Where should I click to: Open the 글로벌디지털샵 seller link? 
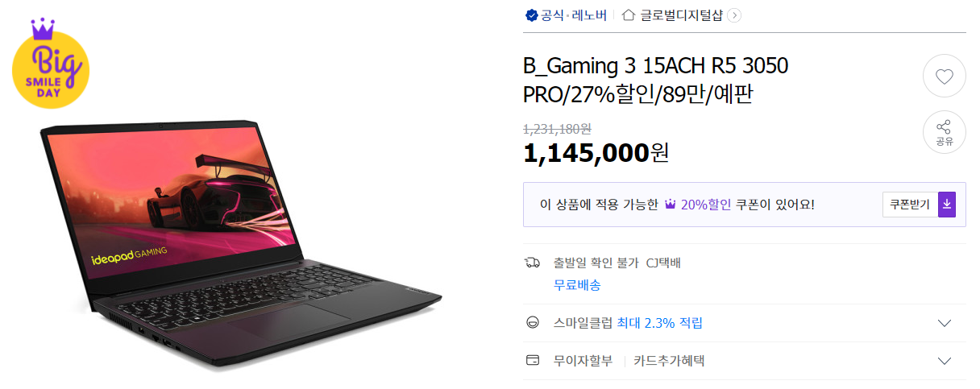(x=681, y=15)
